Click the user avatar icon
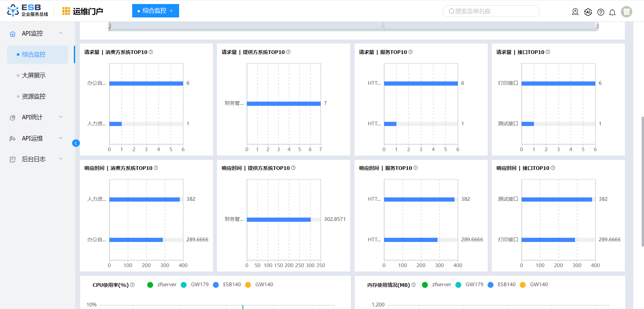 point(626,12)
